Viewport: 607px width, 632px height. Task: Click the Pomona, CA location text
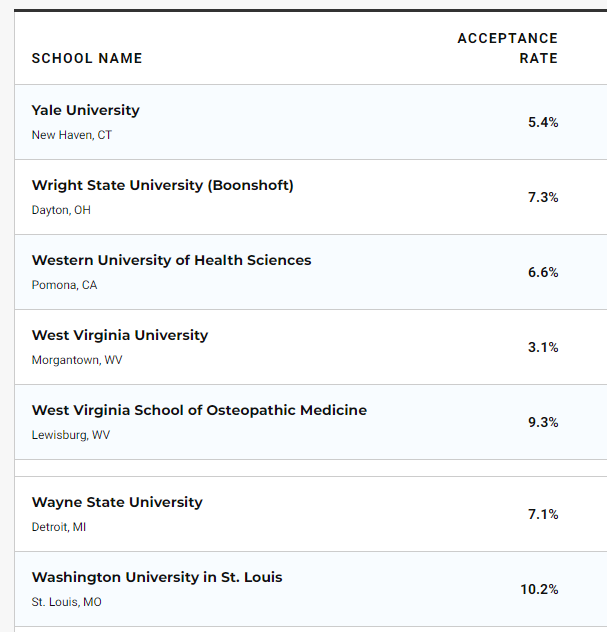click(65, 285)
